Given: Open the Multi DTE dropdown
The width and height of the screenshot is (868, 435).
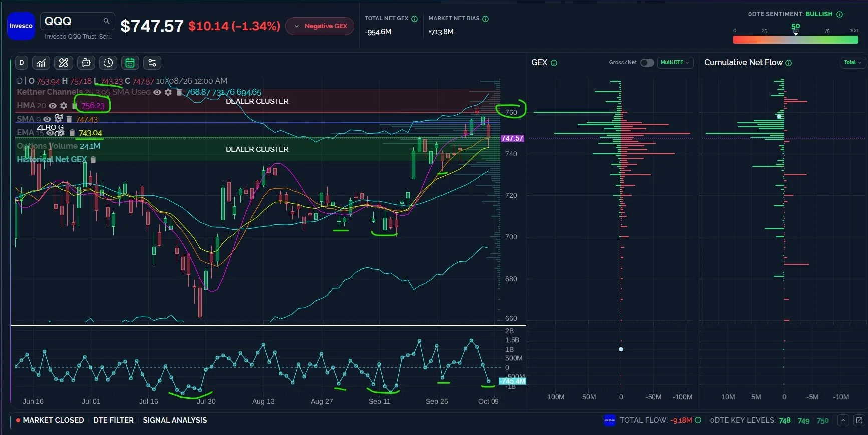Looking at the screenshot, I should tap(675, 63).
